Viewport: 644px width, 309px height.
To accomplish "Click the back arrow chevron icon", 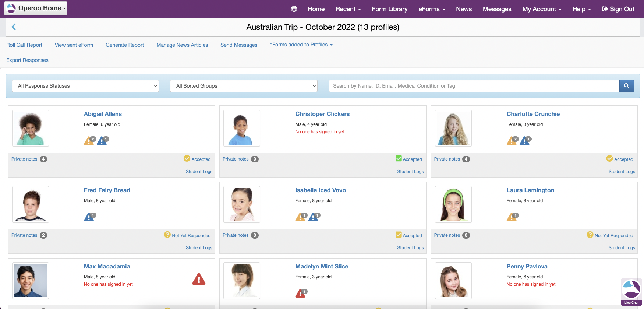I will [14, 27].
